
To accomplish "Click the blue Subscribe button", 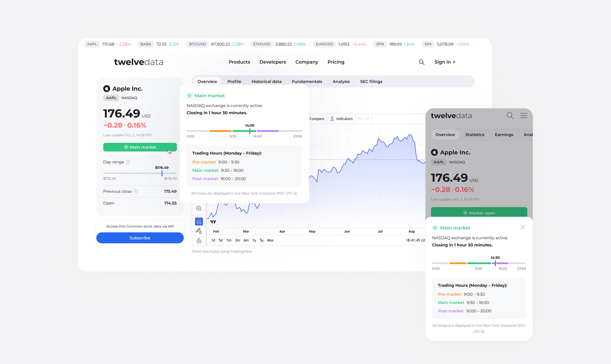I will tap(140, 238).
